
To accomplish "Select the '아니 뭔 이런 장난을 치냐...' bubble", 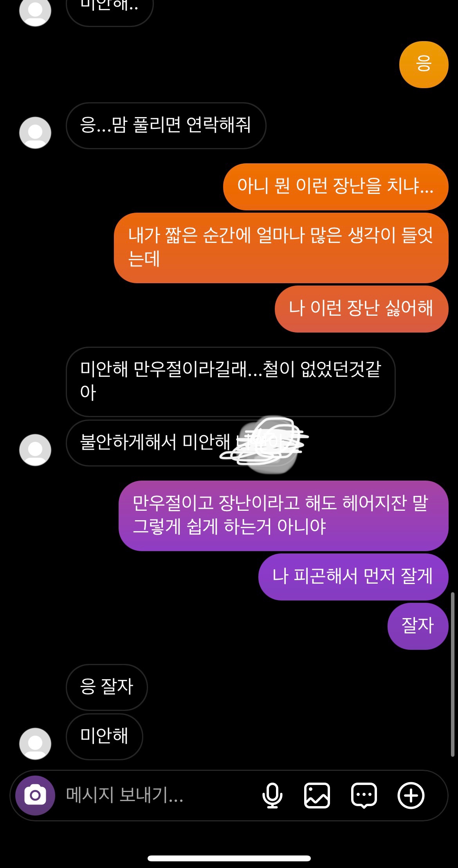I will pyautogui.click(x=335, y=186).
